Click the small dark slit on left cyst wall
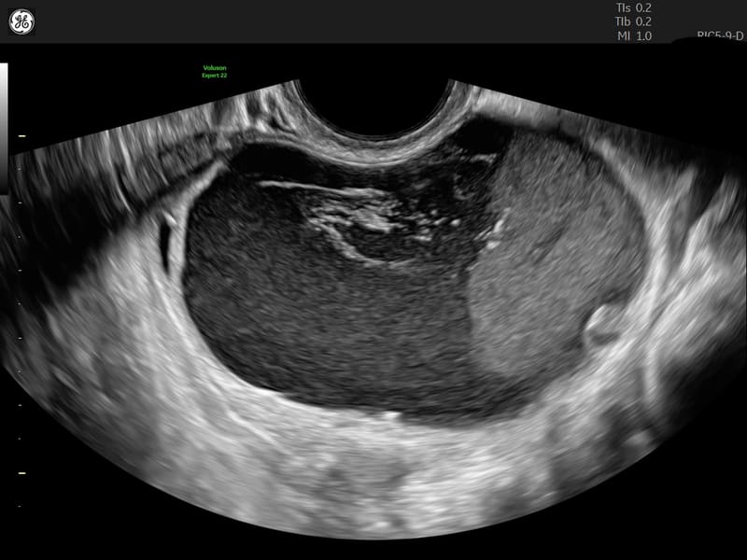 pyautogui.click(x=165, y=241)
